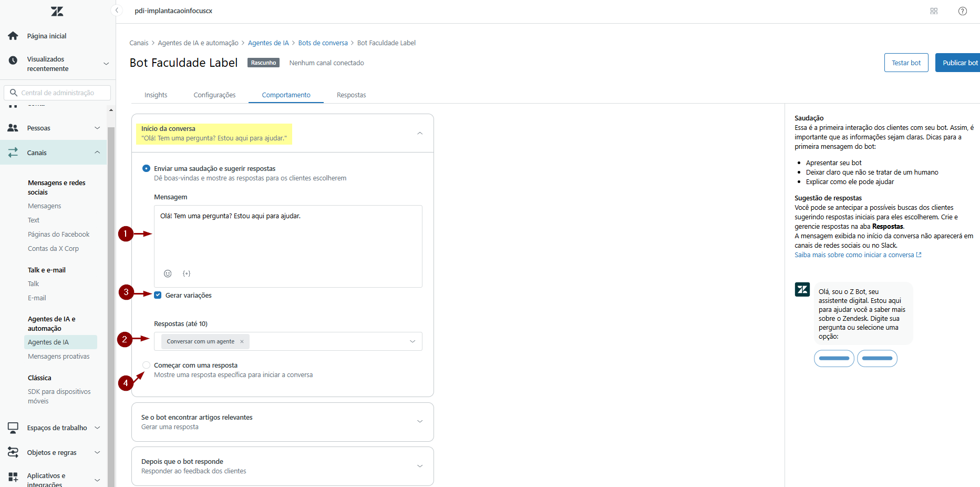Expand 'Depois que o bot responde' section
The image size is (980, 487).
(x=419, y=466)
